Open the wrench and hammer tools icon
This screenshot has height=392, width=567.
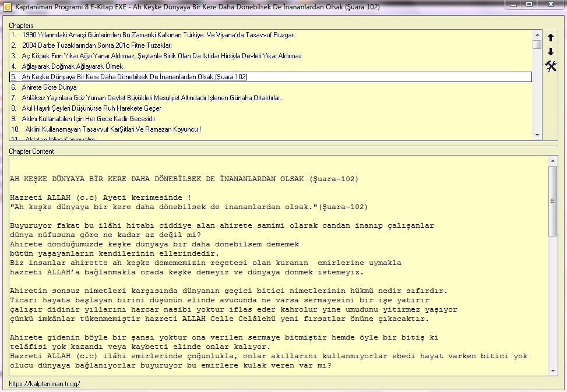551,66
